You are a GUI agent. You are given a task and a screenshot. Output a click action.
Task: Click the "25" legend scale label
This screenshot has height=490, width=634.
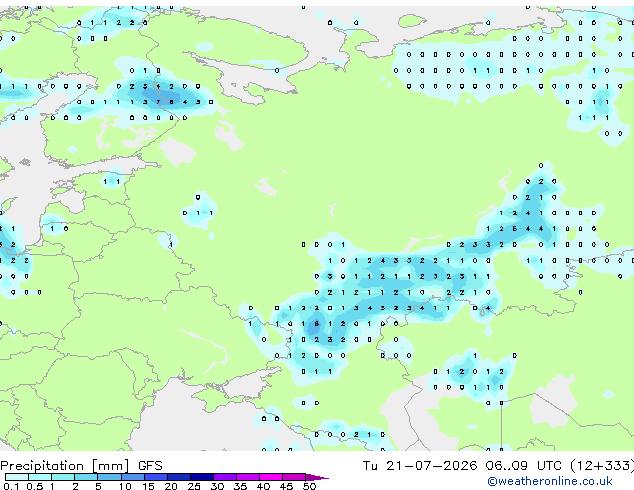194,486
